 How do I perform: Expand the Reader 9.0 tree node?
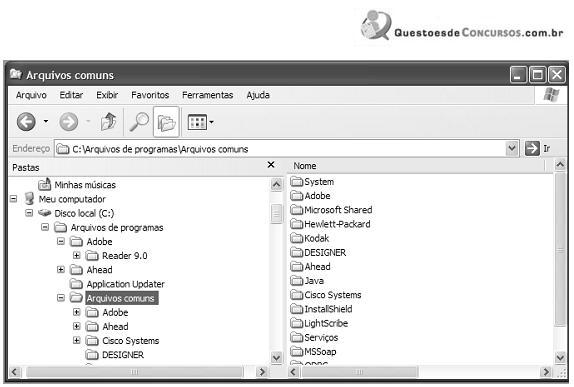point(77,256)
